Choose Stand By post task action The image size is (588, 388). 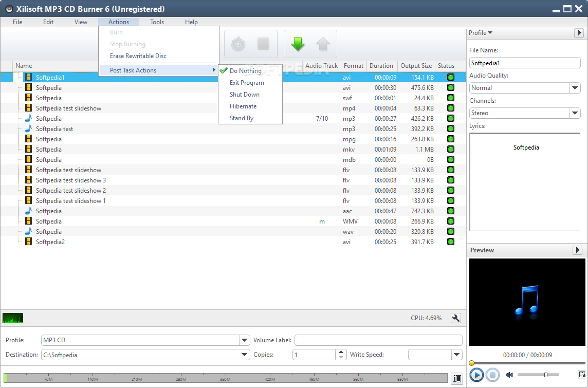point(250,118)
